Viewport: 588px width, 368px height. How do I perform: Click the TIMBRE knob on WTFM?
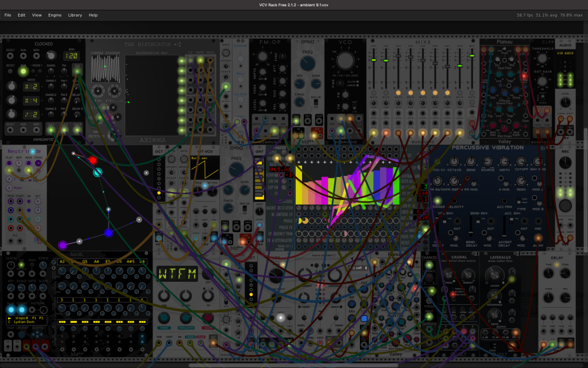tap(164, 317)
